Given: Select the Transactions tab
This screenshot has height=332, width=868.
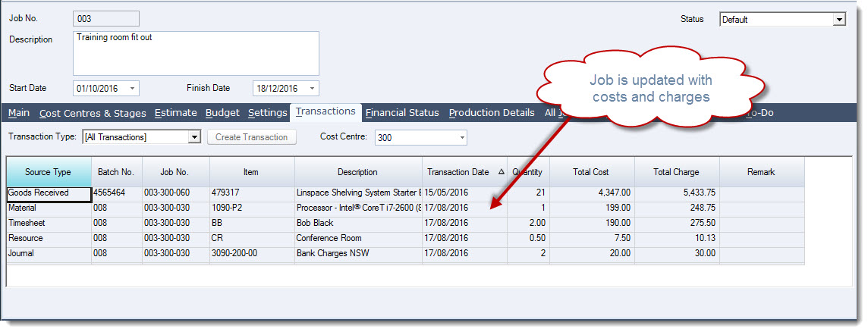Looking at the screenshot, I should (x=325, y=111).
